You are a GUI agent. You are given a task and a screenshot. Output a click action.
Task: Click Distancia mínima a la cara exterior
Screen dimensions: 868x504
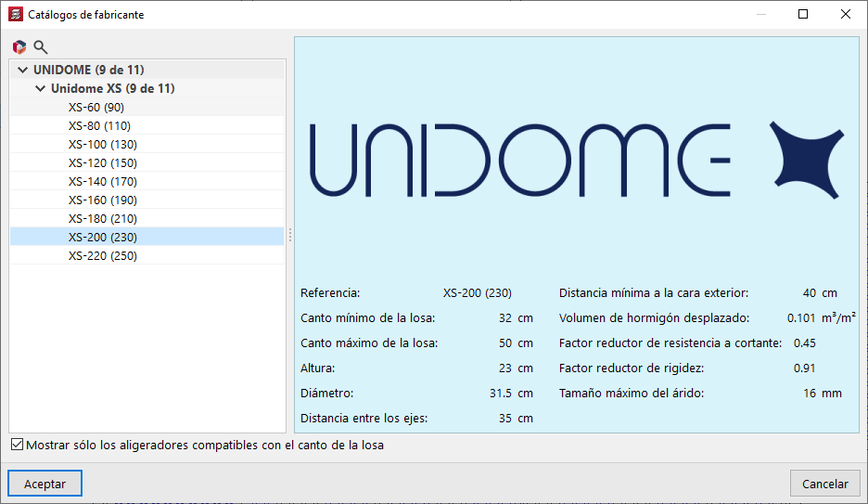653,293
